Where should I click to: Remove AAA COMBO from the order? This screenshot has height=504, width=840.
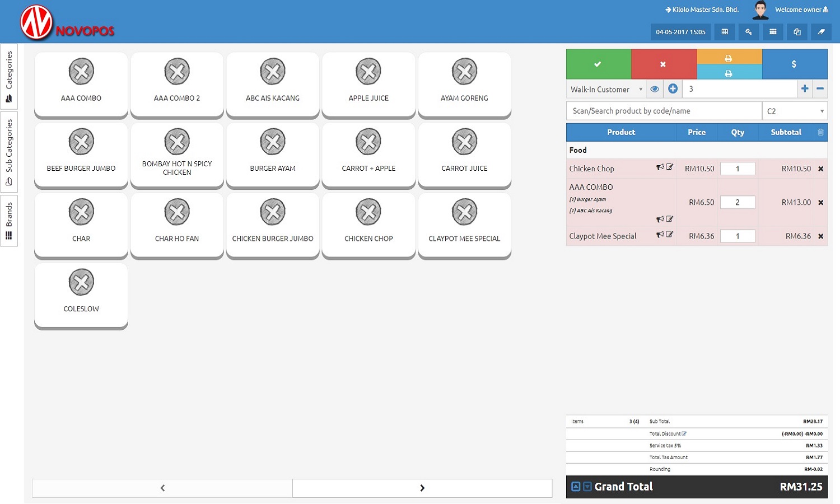click(x=820, y=203)
